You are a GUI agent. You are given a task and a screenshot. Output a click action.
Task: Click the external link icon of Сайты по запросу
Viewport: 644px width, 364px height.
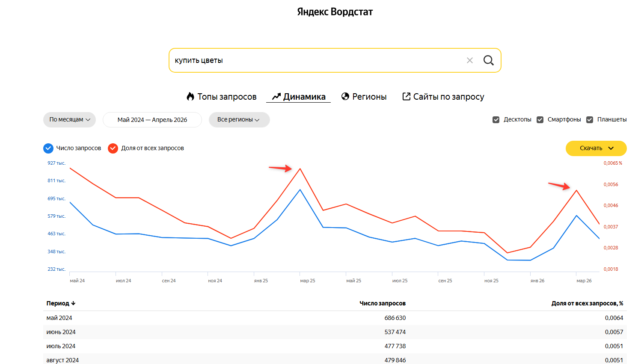(x=407, y=97)
